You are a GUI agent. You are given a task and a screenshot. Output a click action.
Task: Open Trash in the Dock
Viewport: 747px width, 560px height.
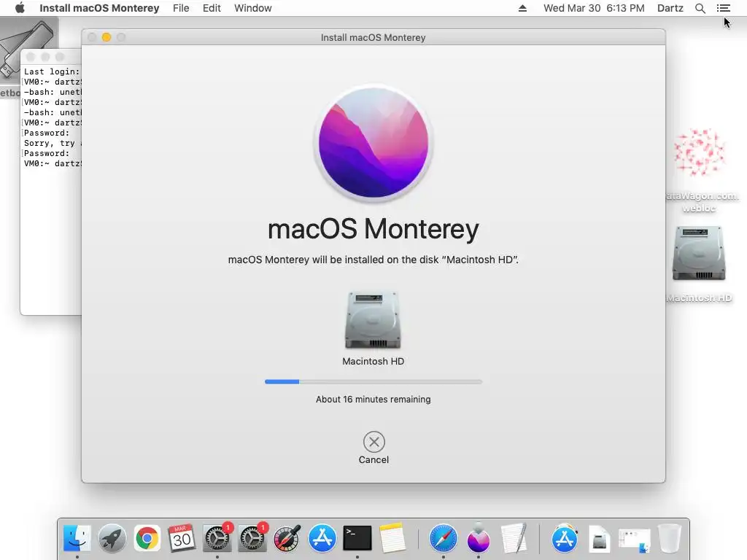point(670,539)
